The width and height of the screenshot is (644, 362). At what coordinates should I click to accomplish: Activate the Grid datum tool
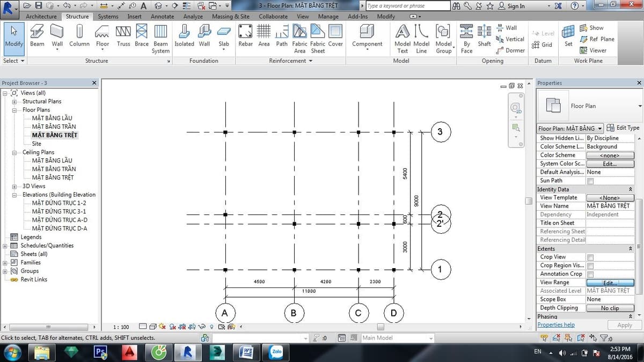[x=542, y=45]
